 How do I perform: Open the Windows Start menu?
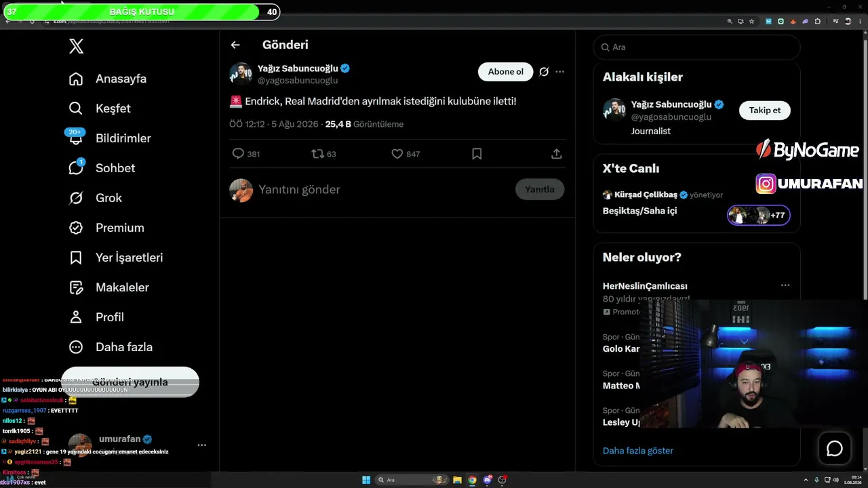tap(366, 480)
